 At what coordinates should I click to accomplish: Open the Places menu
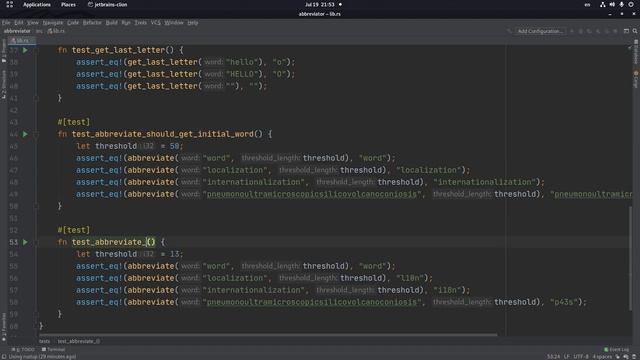click(x=68, y=4)
